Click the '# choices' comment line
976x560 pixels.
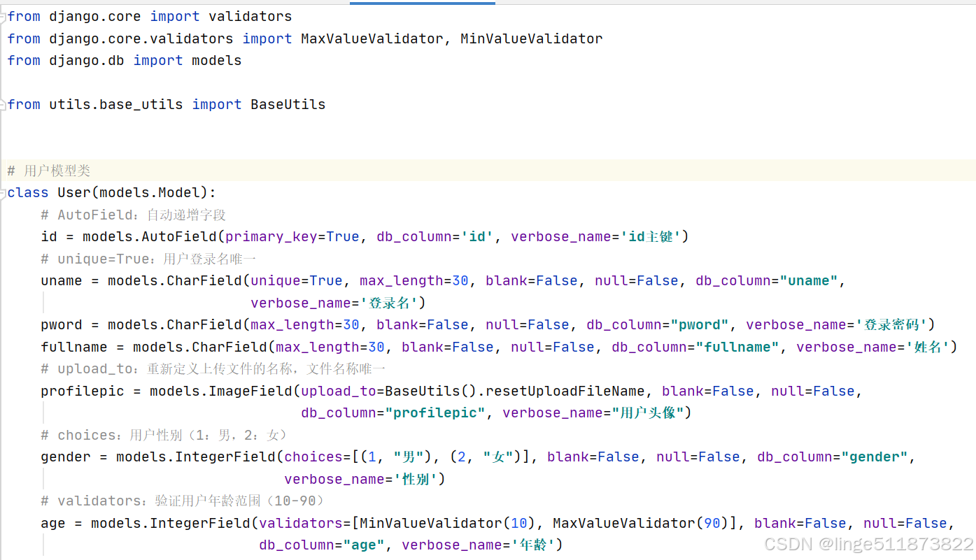[x=164, y=435]
